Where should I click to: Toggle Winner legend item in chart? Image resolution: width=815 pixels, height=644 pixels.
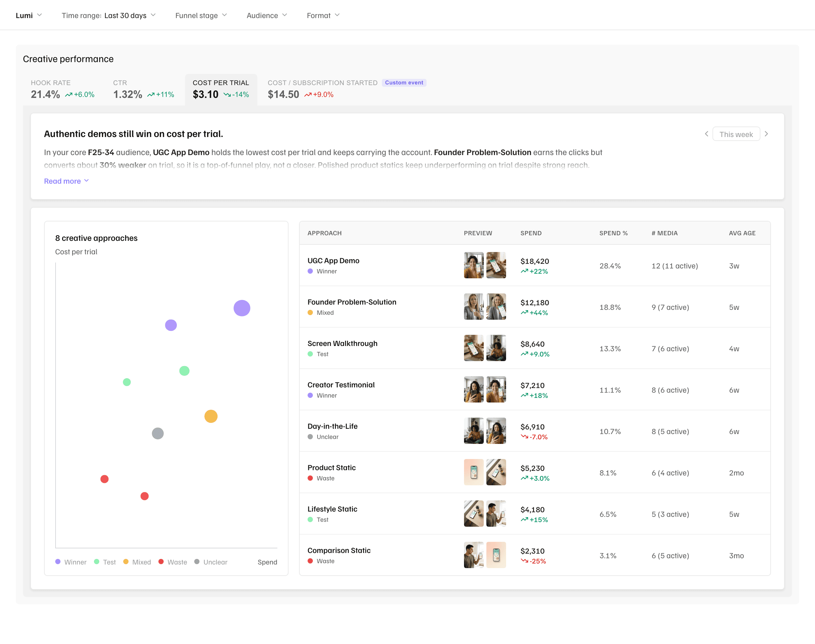click(71, 562)
